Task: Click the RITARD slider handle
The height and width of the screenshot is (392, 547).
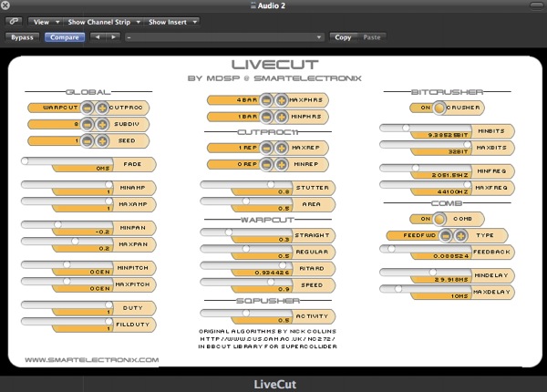Action: (283, 265)
